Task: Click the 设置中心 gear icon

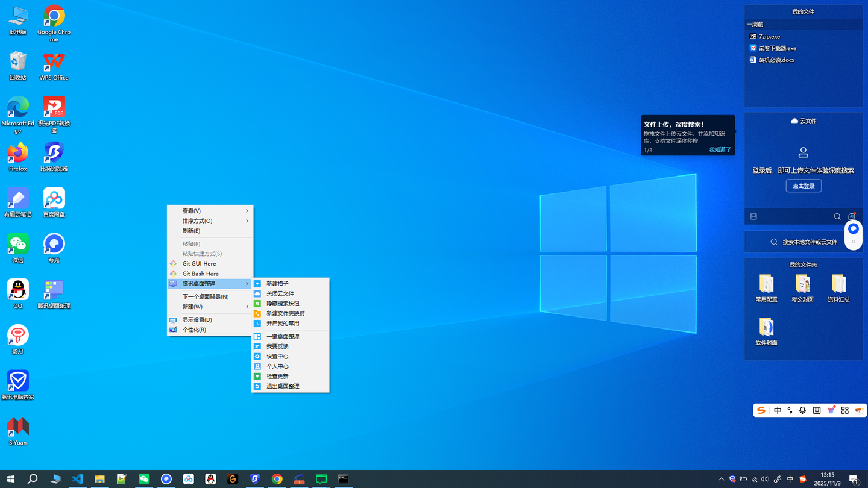Action: click(257, 357)
